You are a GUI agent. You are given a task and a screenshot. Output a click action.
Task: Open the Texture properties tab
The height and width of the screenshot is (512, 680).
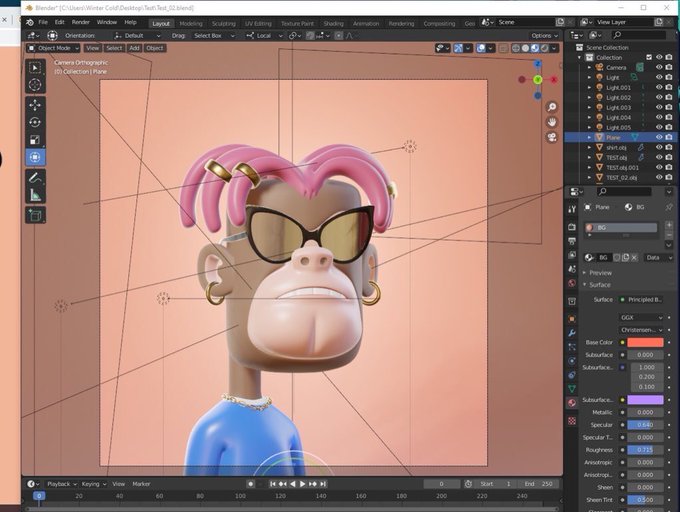[x=572, y=421]
